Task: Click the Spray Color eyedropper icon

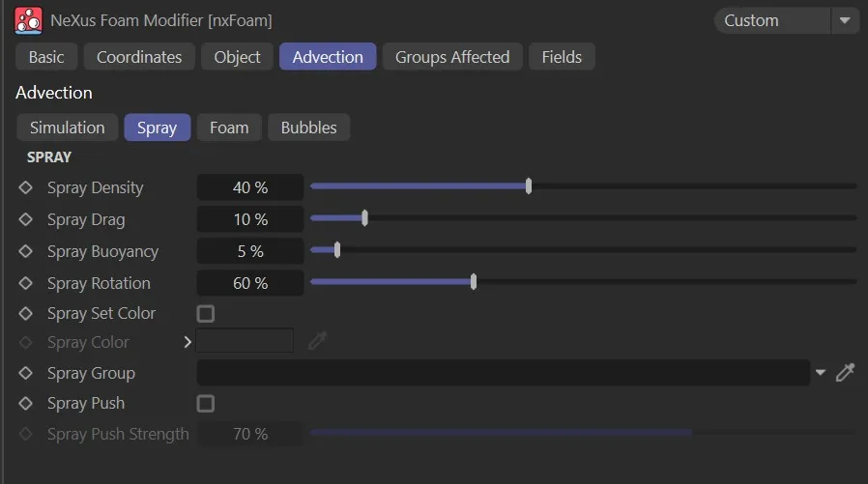Action: pos(318,341)
